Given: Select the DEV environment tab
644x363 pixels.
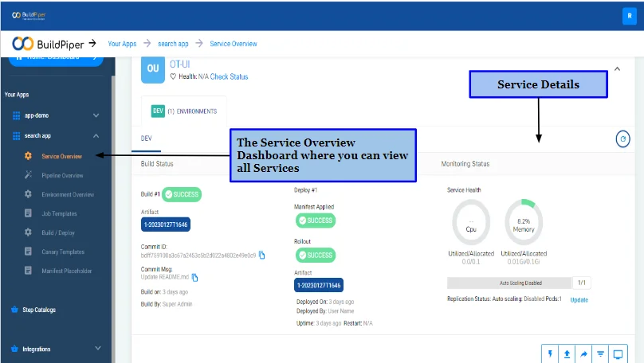Looking at the screenshot, I should coord(146,139).
